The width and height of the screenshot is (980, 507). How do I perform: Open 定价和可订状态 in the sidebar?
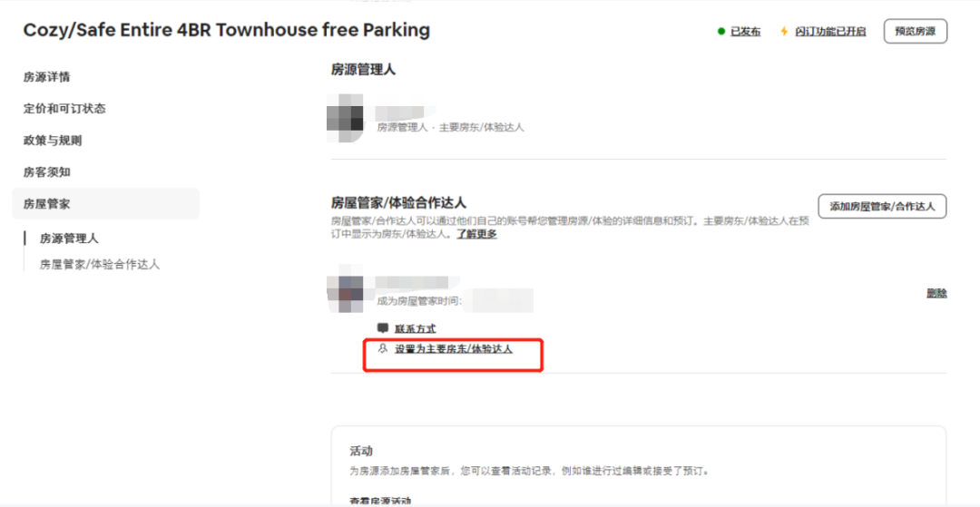point(64,109)
